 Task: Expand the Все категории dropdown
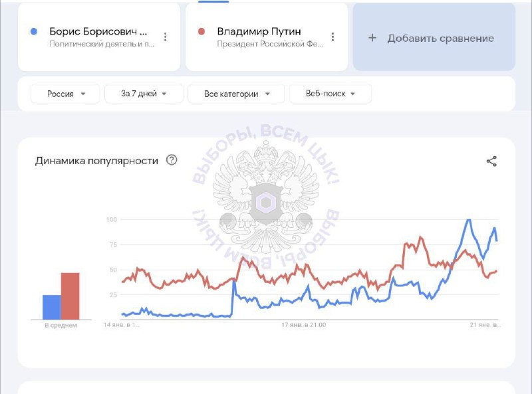pos(236,94)
